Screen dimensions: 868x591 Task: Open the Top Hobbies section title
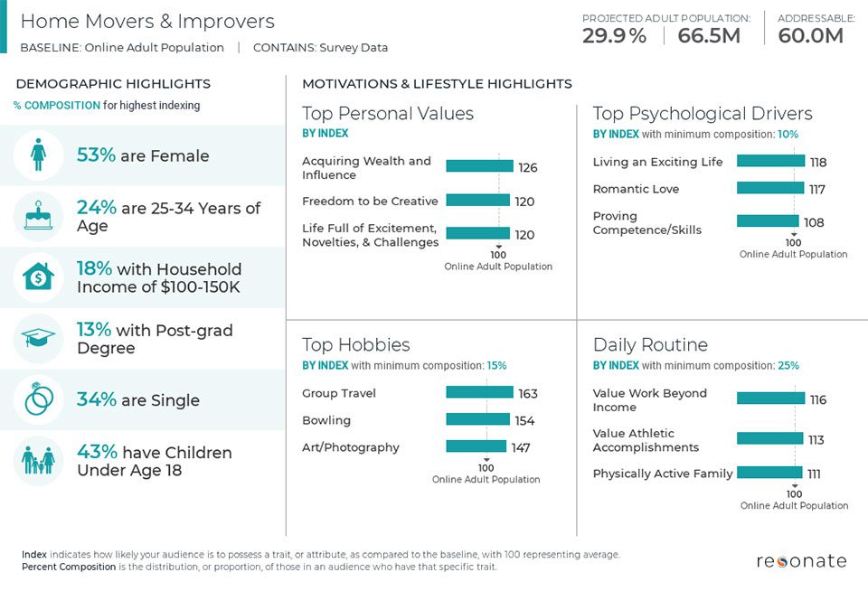(355, 345)
